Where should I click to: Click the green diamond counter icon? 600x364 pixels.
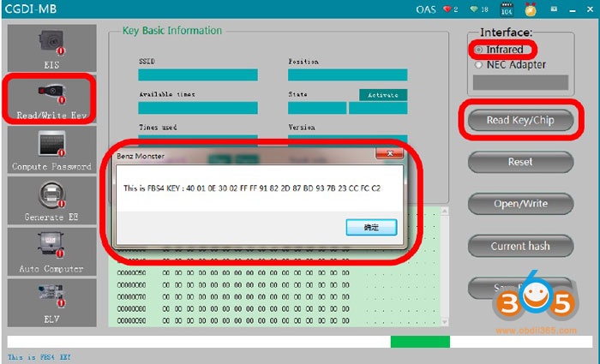pyautogui.click(x=475, y=9)
